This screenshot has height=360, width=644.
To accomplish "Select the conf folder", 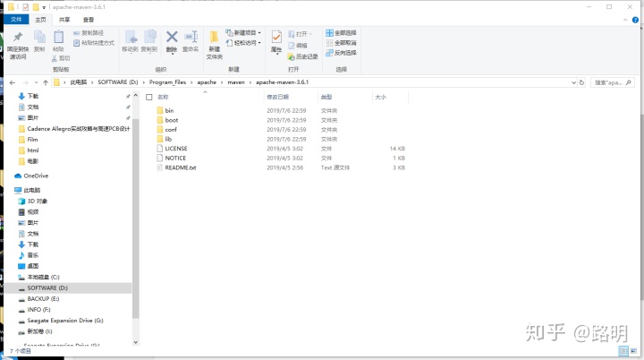I will [171, 130].
